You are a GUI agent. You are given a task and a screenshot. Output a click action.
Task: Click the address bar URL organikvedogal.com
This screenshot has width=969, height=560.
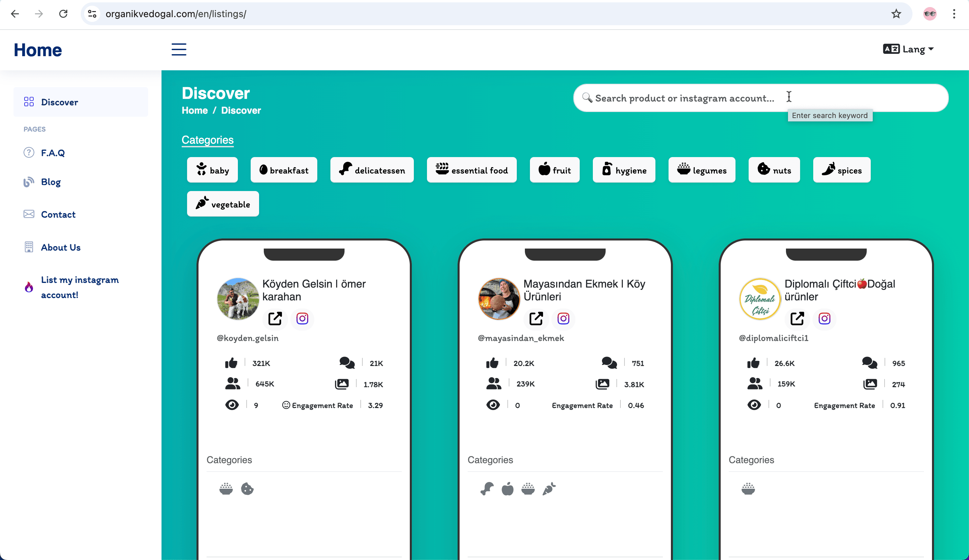(x=176, y=14)
